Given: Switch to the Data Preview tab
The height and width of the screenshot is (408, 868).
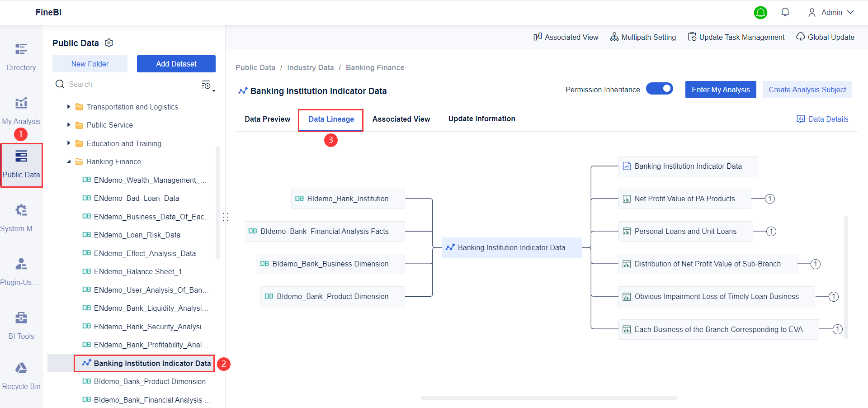Looking at the screenshot, I should coord(267,119).
